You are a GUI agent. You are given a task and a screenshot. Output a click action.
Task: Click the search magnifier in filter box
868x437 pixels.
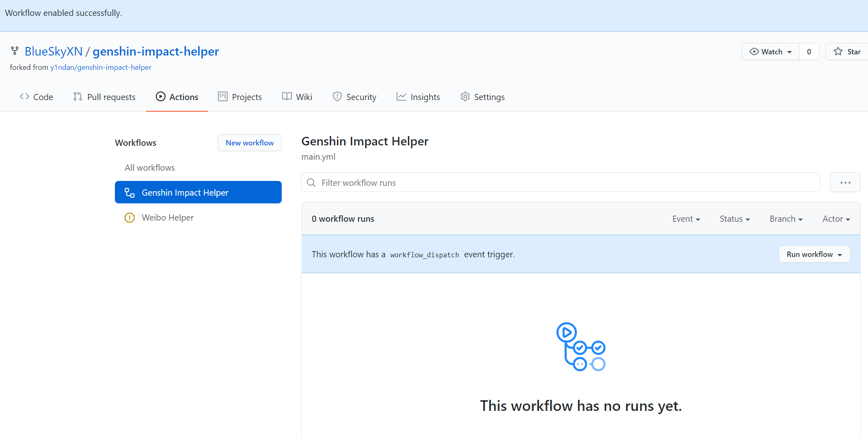tap(311, 183)
